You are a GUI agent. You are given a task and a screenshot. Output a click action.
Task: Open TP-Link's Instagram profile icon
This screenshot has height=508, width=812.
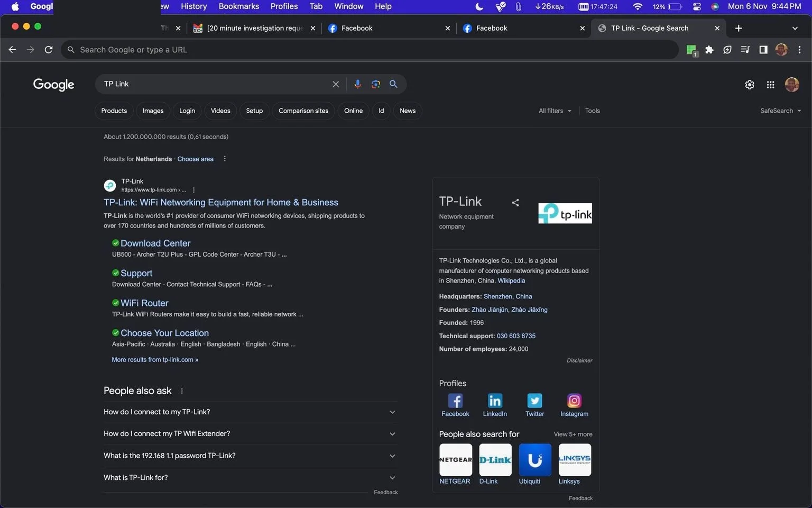point(574,401)
